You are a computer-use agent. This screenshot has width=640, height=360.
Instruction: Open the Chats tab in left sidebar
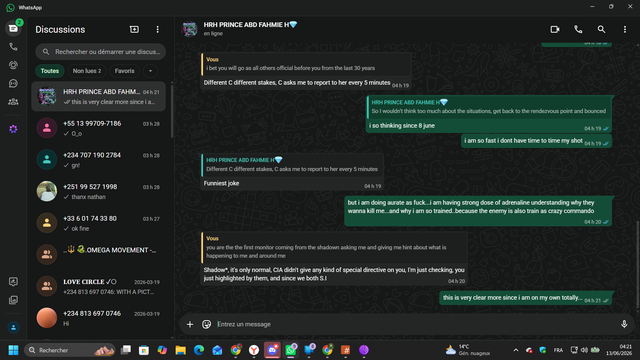pyautogui.click(x=13, y=28)
